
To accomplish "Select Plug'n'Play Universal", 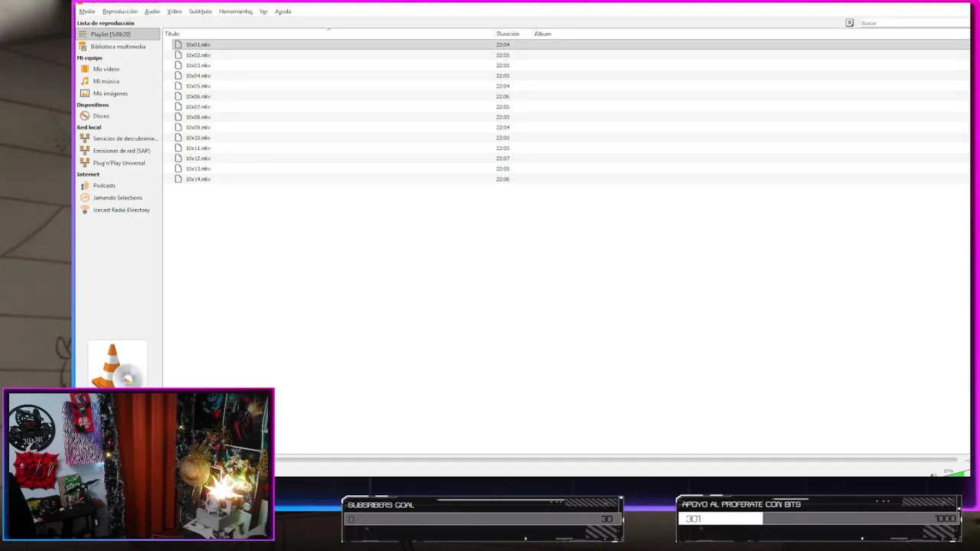I will pos(119,163).
